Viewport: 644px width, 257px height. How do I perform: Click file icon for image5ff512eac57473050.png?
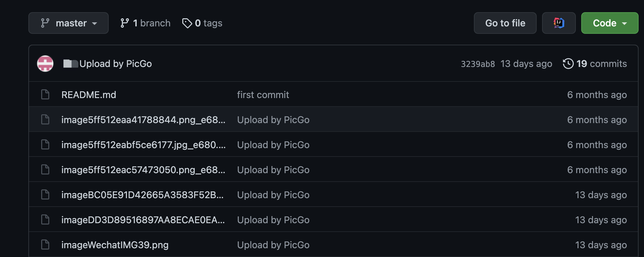(45, 169)
